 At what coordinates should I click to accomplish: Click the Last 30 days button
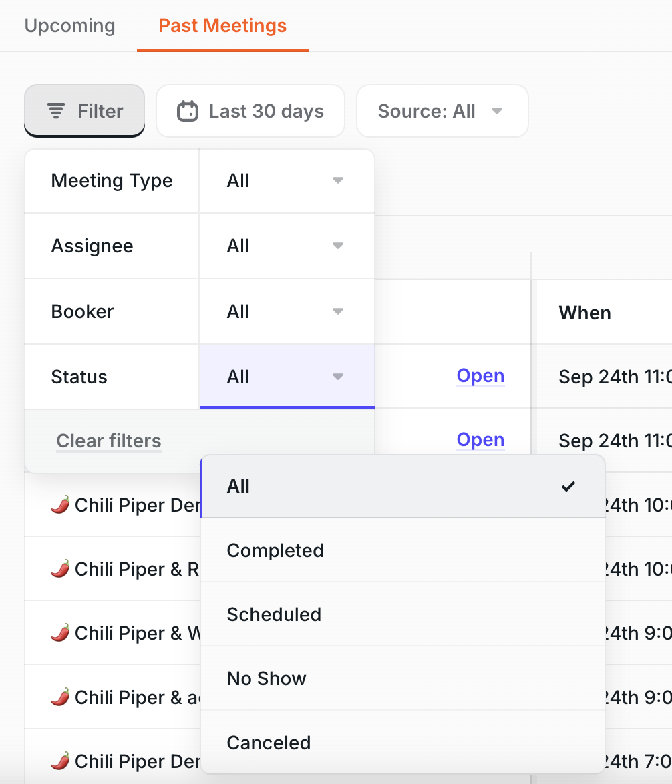(250, 110)
